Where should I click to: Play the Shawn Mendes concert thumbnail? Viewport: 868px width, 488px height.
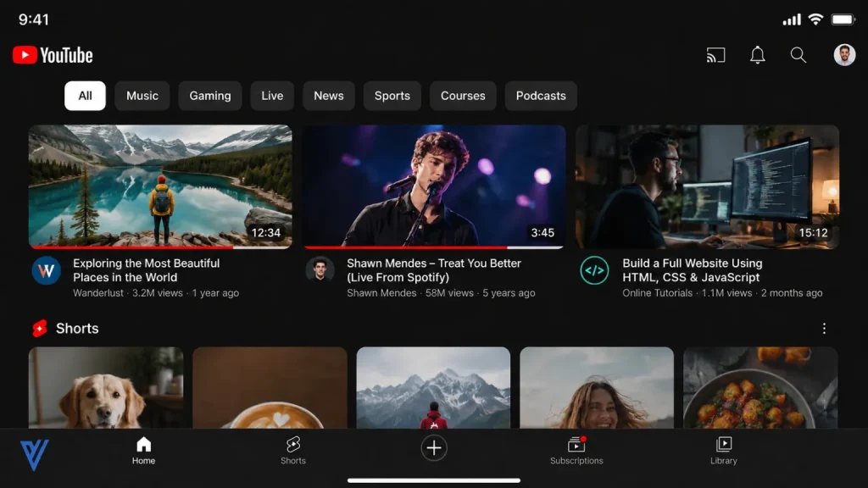coord(434,186)
